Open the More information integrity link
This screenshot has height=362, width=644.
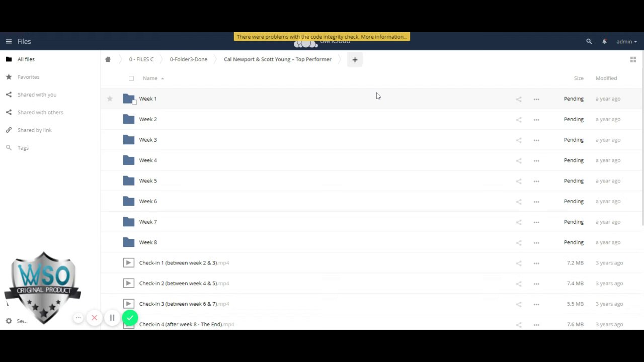pyautogui.click(x=383, y=37)
